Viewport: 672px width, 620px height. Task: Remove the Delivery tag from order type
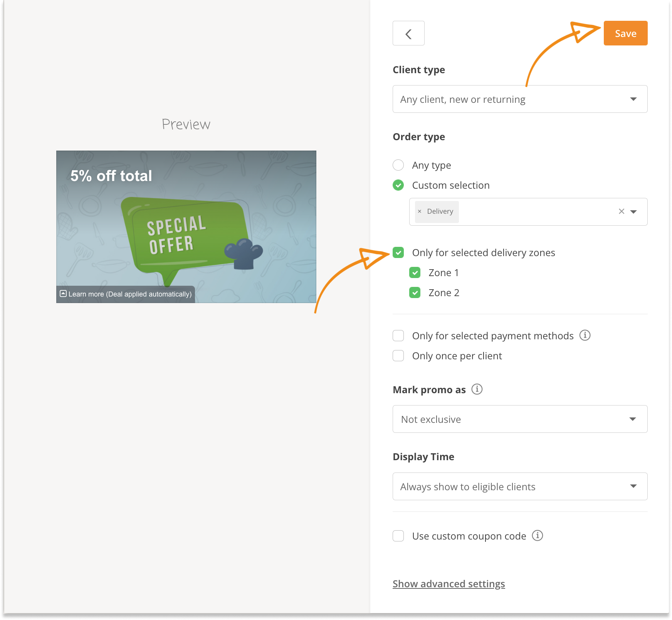coord(420,211)
